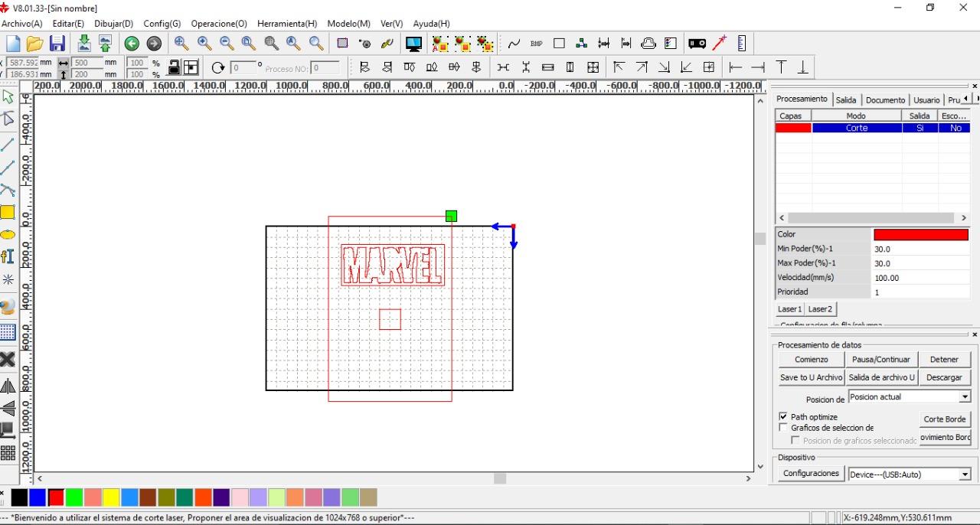Toggle the Graficos de seleccion checkbox

click(783, 428)
